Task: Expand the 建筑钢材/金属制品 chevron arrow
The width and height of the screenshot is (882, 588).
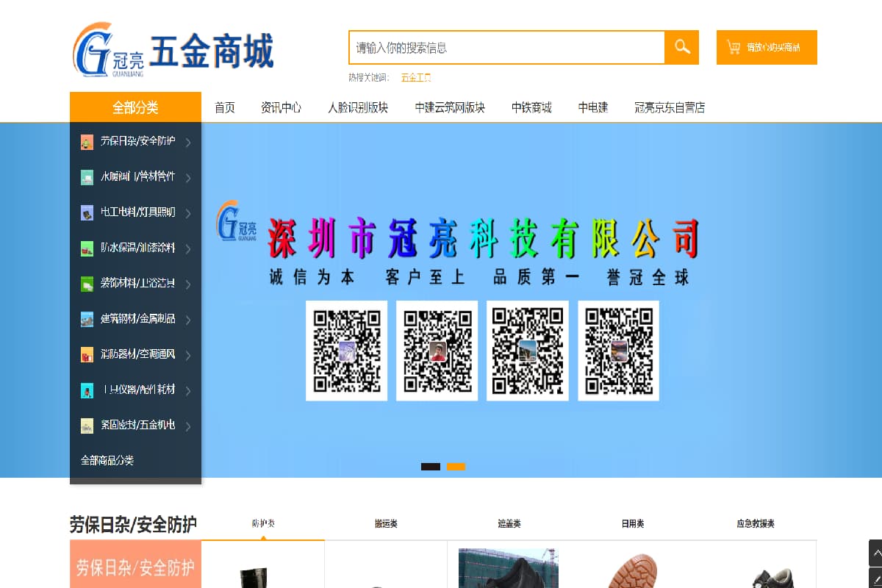Action: [188, 320]
